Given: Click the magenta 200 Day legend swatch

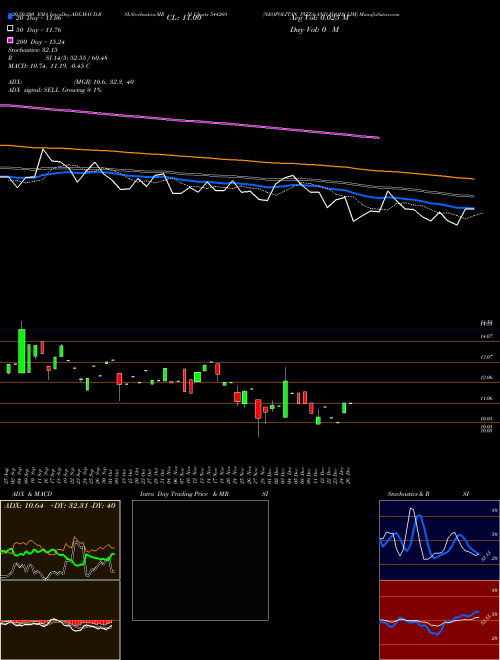Looking at the screenshot, I should pyautogui.click(x=10, y=40).
